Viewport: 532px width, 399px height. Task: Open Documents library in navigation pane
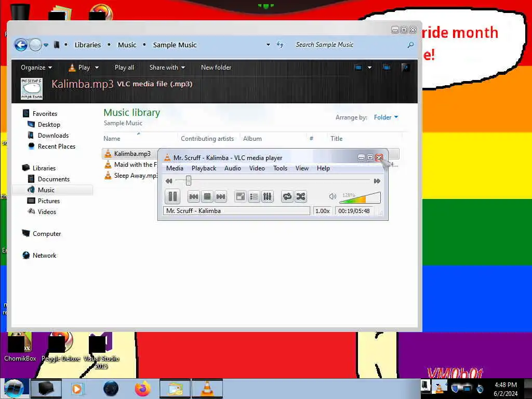54,179
